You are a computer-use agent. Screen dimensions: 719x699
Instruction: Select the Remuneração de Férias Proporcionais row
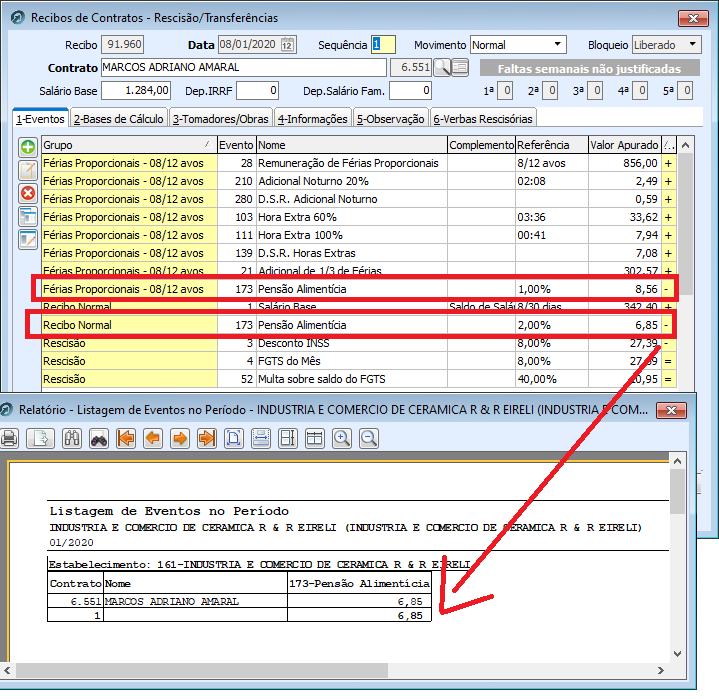point(359,163)
